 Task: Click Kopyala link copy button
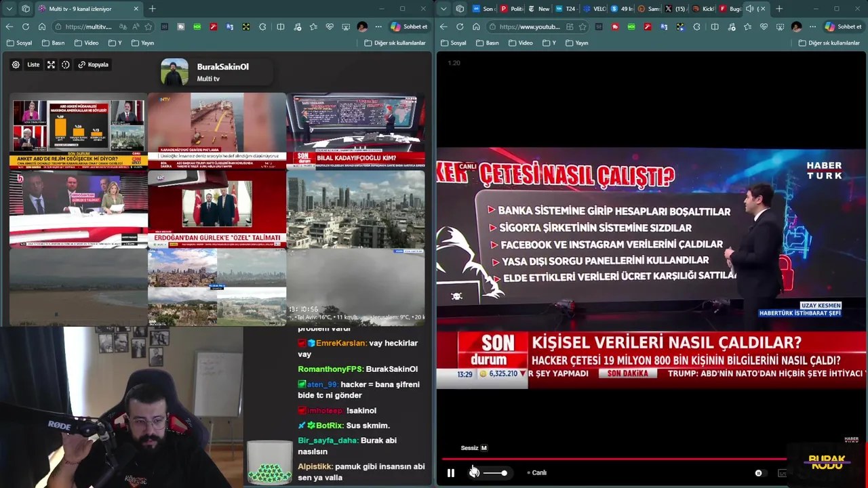click(x=94, y=64)
